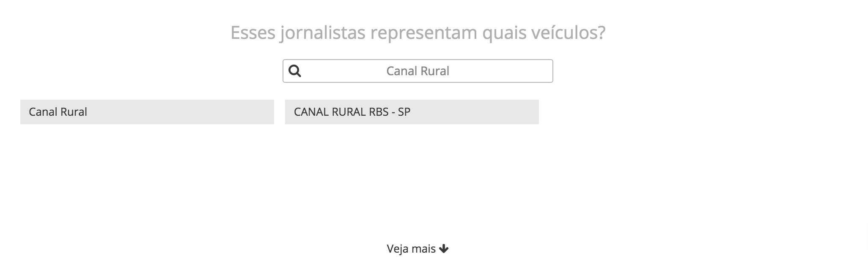Click the down arrow beside Veja mais

click(x=444, y=249)
